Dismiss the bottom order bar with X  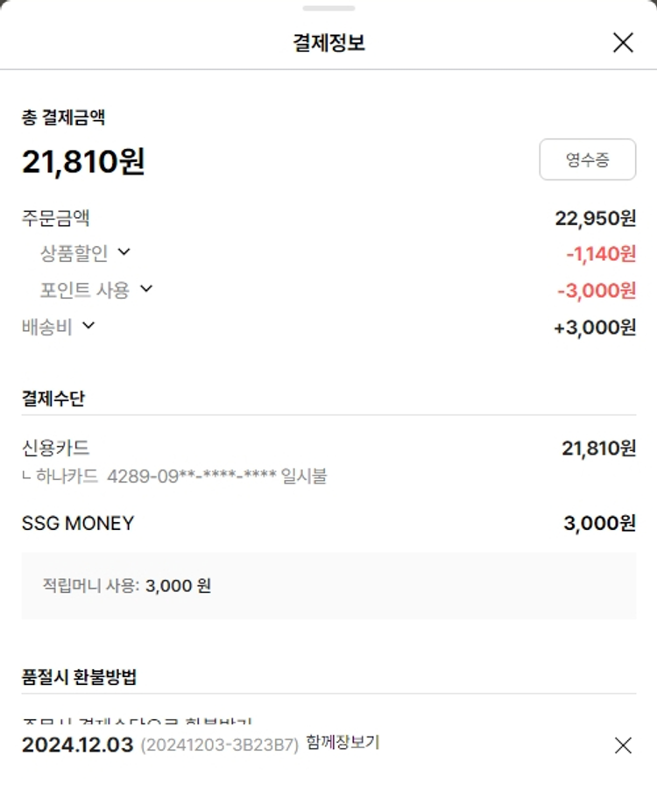(x=623, y=745)
